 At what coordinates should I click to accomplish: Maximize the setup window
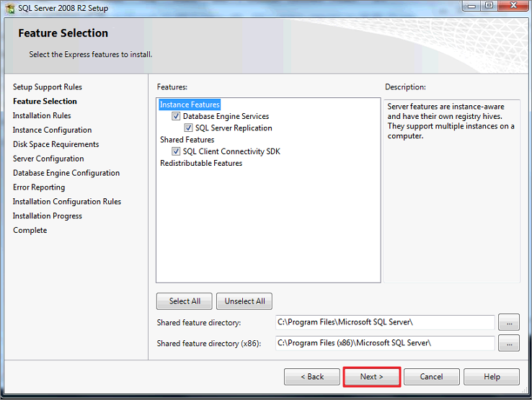coord(489,6)
